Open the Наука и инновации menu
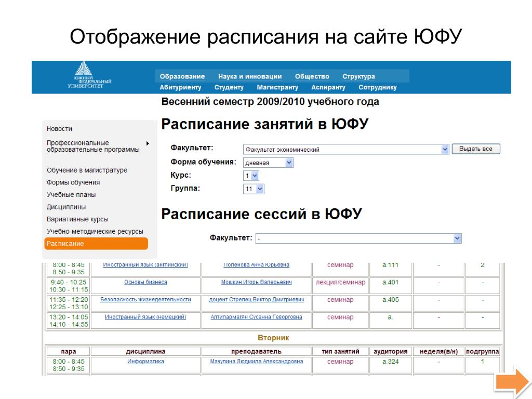The width and height of the screenshot is (532, 399). [250, 77]
